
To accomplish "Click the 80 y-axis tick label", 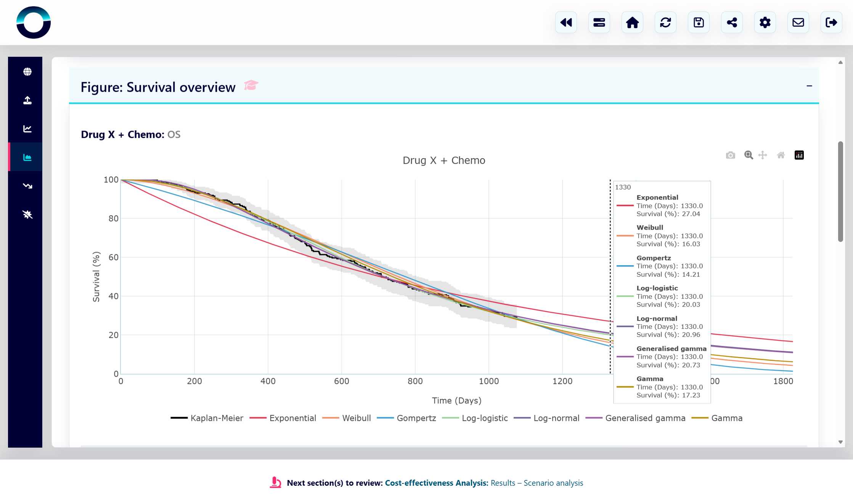I will (114, 218).
